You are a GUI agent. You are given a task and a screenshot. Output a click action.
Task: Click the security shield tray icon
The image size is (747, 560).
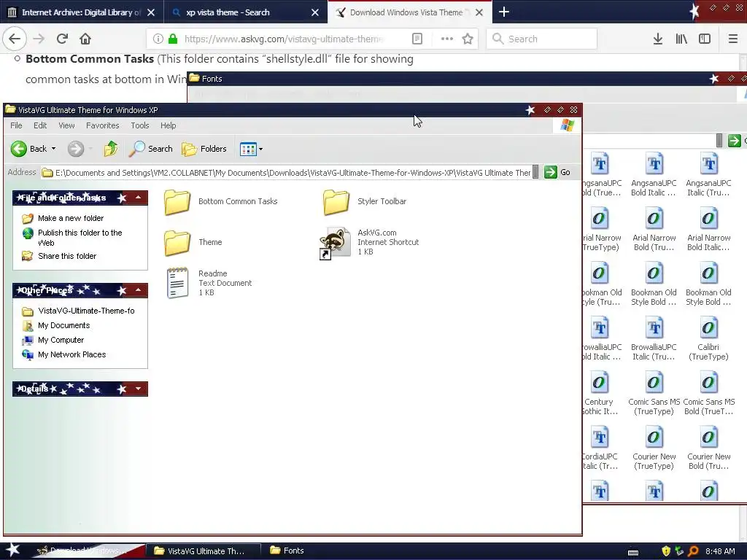click(665, 551)
